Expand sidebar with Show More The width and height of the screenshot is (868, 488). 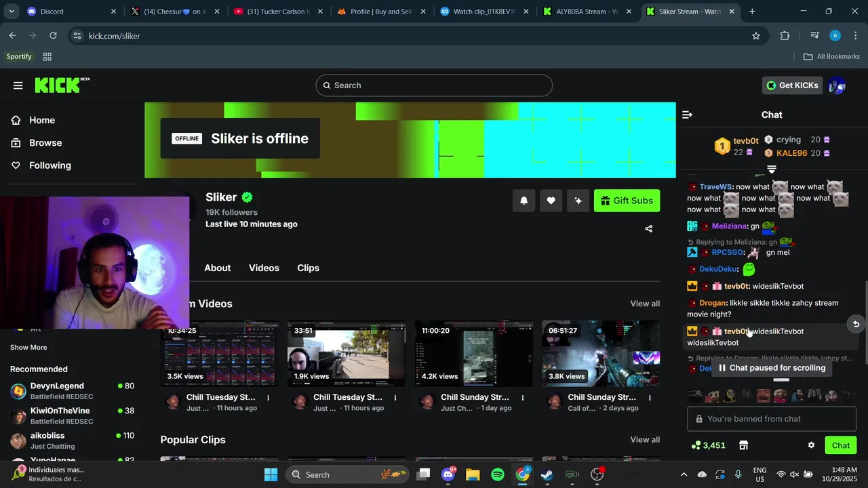point(28,347)
